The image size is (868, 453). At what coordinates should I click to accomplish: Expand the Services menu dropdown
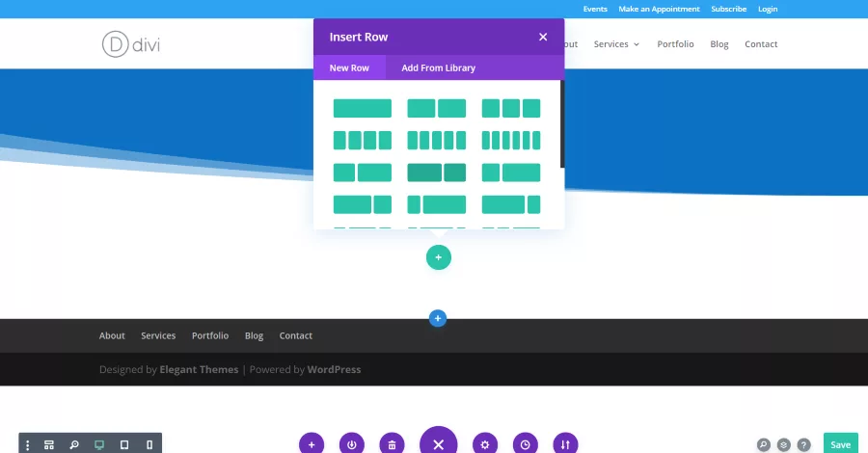[616, 43]
